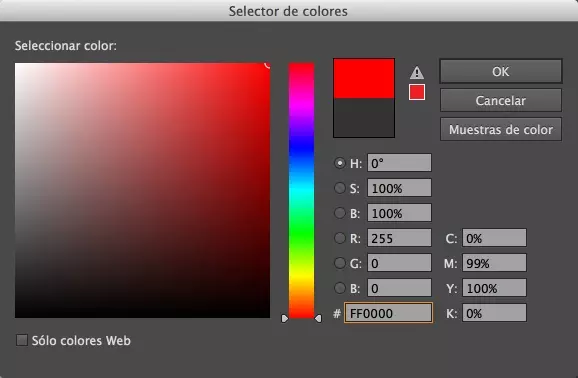Click the right hue slider arrow handle
This screenshot has height=378, width=578.
coord(318,318)
